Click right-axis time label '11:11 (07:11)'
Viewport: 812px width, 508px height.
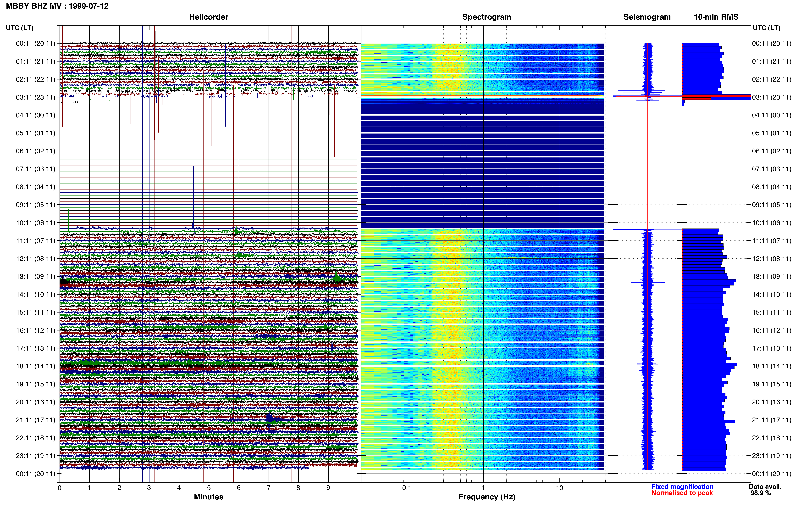pos(772,241)
